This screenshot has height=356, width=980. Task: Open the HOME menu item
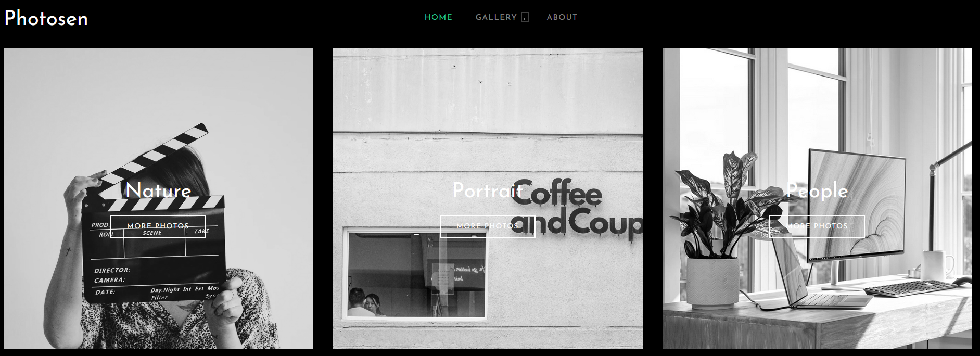click(438, 17)
